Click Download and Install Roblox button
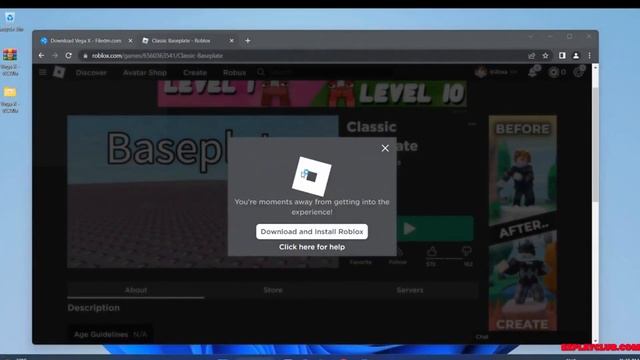Viewport: 640px width, 360px height. (312, 231)
